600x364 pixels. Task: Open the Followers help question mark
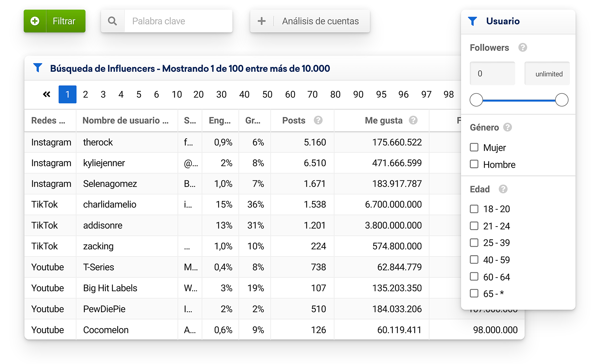click(523, 47)
